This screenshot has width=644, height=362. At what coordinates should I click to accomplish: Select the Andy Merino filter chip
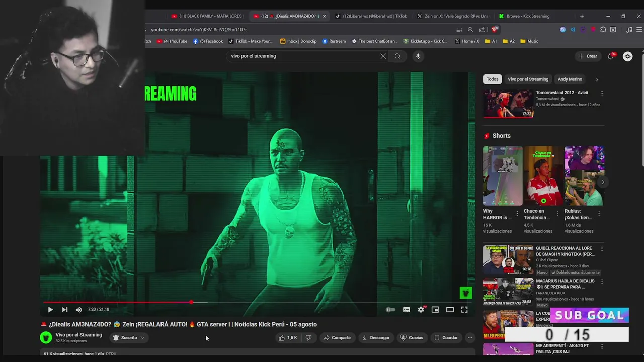pyautogui.click(x=570, y=79)
